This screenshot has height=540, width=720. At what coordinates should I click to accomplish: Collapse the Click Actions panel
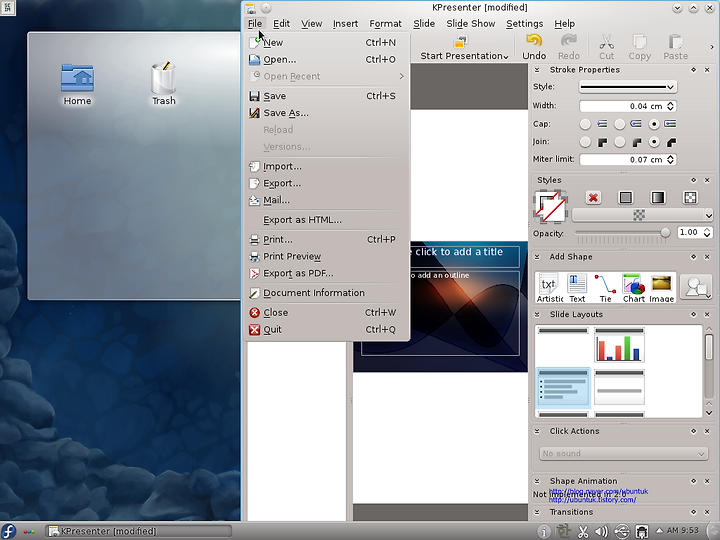tap(537, 431)
